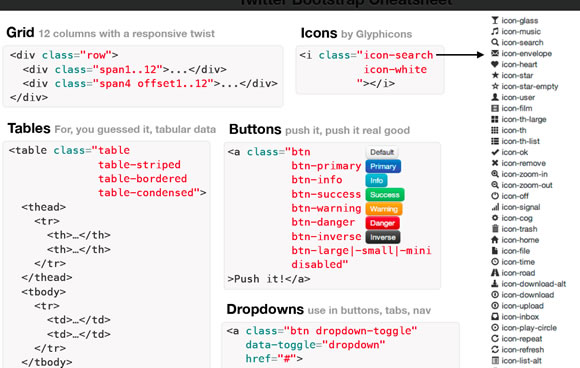580x368 pixels.
Task: Click the icon-download-alt glyph
Action: point(495,284)
